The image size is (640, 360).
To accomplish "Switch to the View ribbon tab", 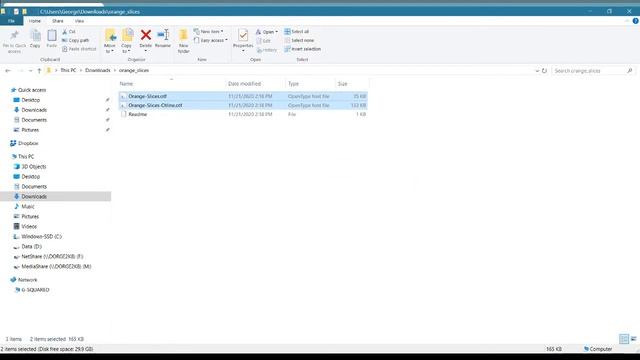I will pos(79,21).
